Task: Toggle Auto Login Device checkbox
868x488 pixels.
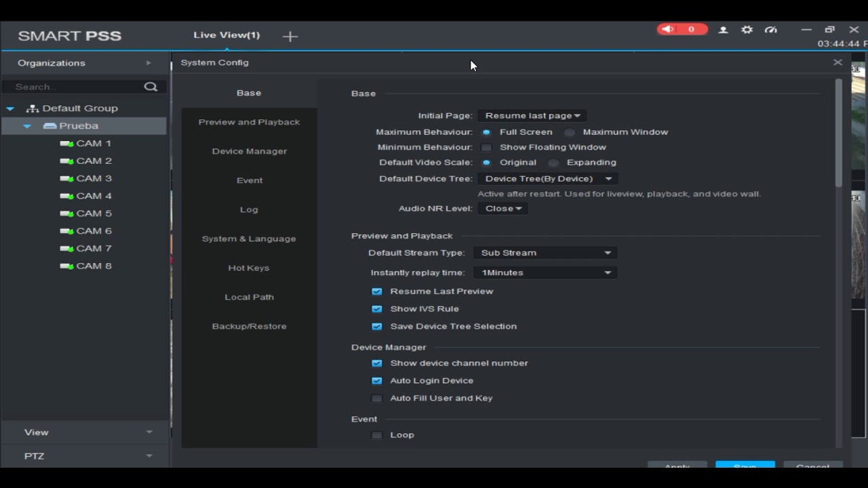Action: [377, 381]
